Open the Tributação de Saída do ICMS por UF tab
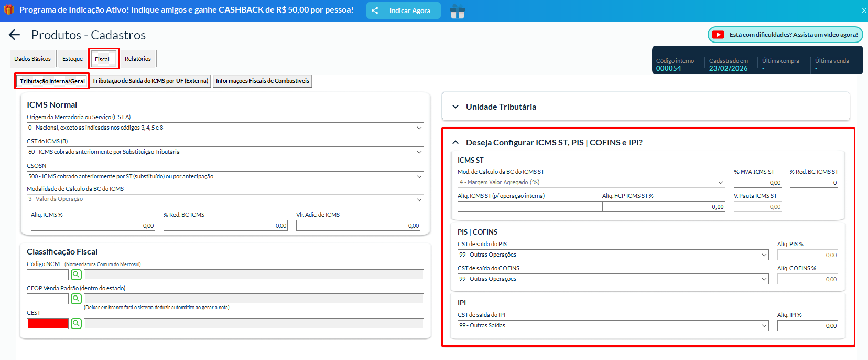Viewport: 868px width, 360px height. pyautogui.click(x=150, y=81)
